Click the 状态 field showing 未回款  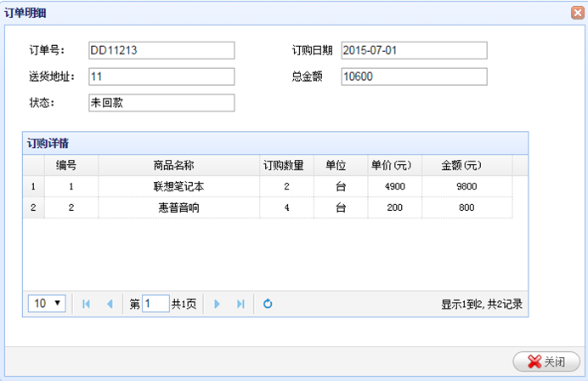pyautogui.click(x=161, y=103)
